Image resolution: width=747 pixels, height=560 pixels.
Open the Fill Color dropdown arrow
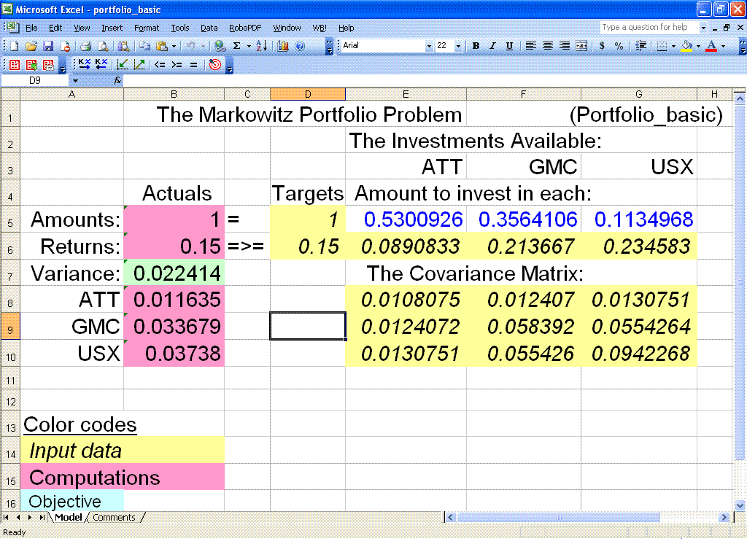point(698,46)
